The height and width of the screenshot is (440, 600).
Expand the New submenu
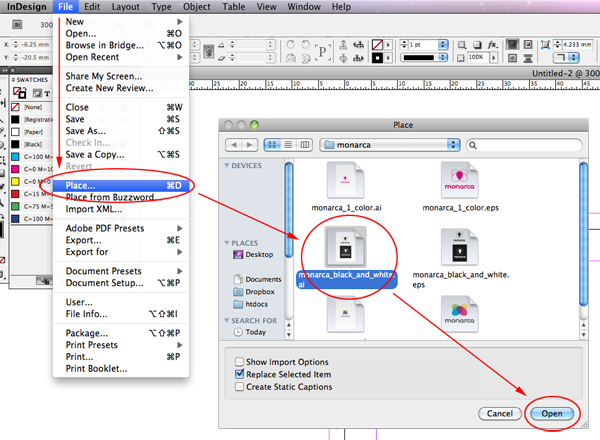(122, 21)
